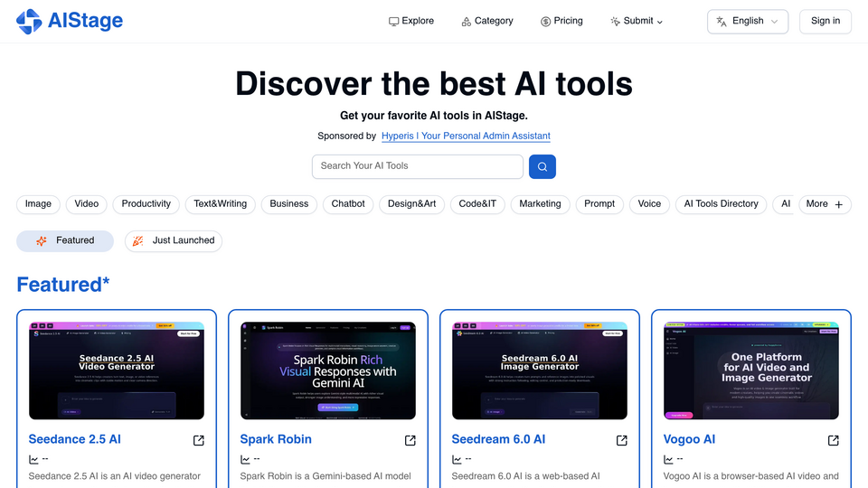Filter by the Video category
Image resolution: width=868 pixels, height=488 pixels.
pyautogui.click(x=87, y=204)
